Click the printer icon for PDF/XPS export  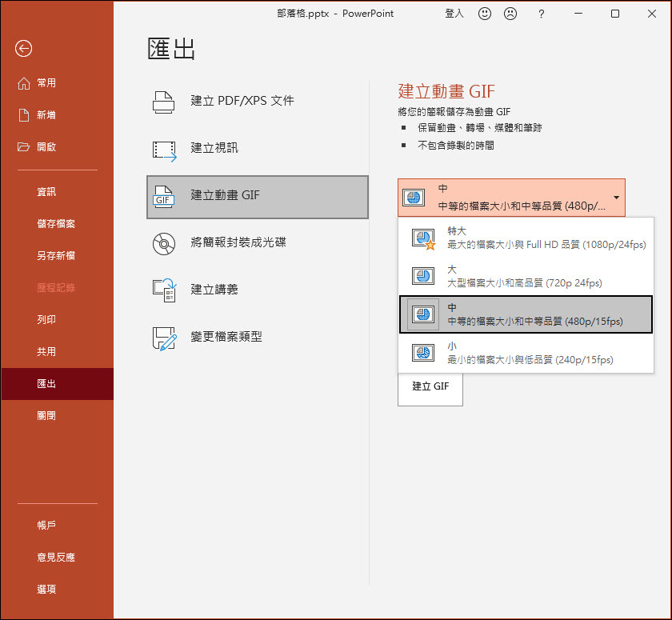click(x=164, y=102)
